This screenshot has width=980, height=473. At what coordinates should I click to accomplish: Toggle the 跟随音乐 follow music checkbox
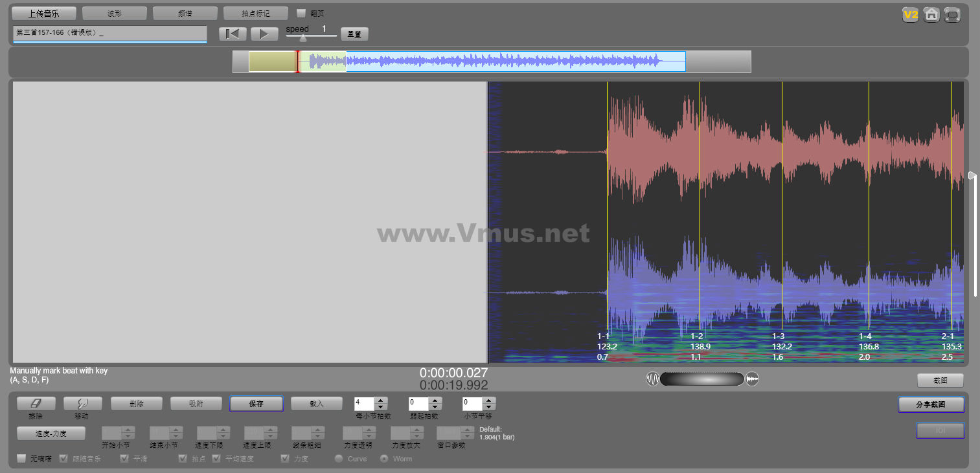pos(63,459)
